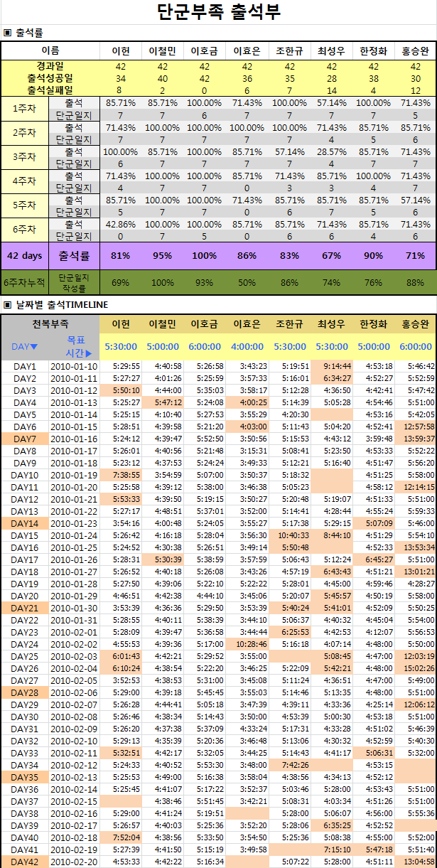Select the 74% journal completion cell

pos(331,282)
